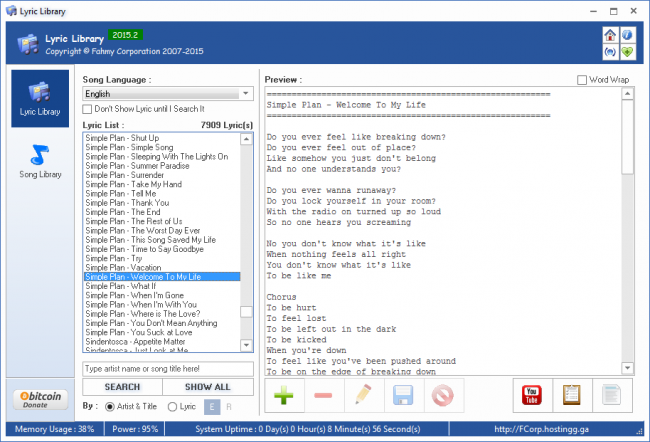
Task: Select Simple Plan - Try
Action: point(162,258)
